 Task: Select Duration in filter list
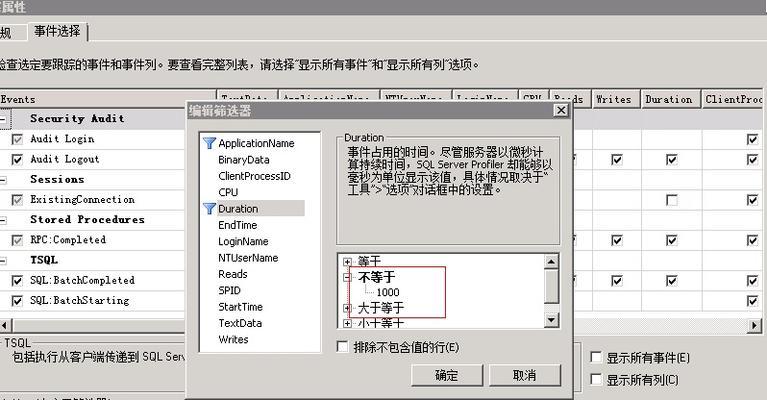[238, 209]
